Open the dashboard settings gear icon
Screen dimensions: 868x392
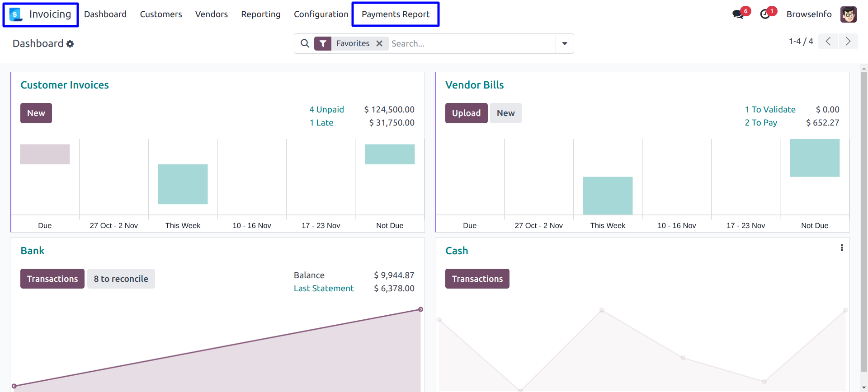pyautogui.click(x=70, y=44)
